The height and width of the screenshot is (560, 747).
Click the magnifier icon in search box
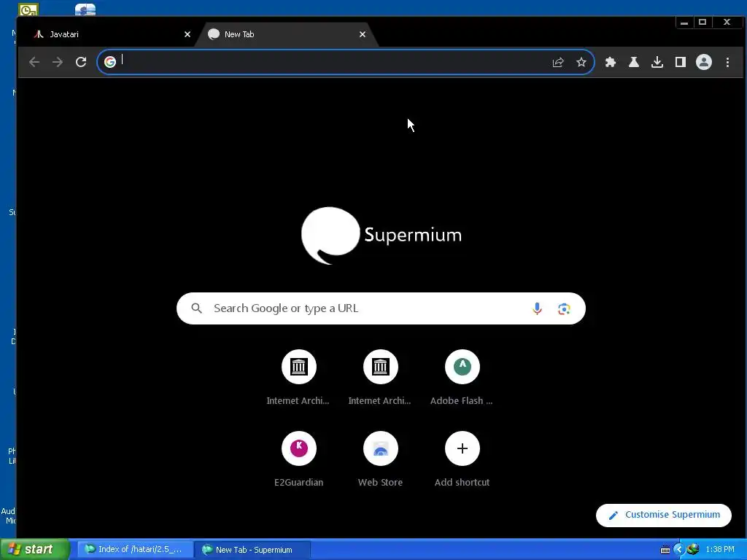(196, 308)
